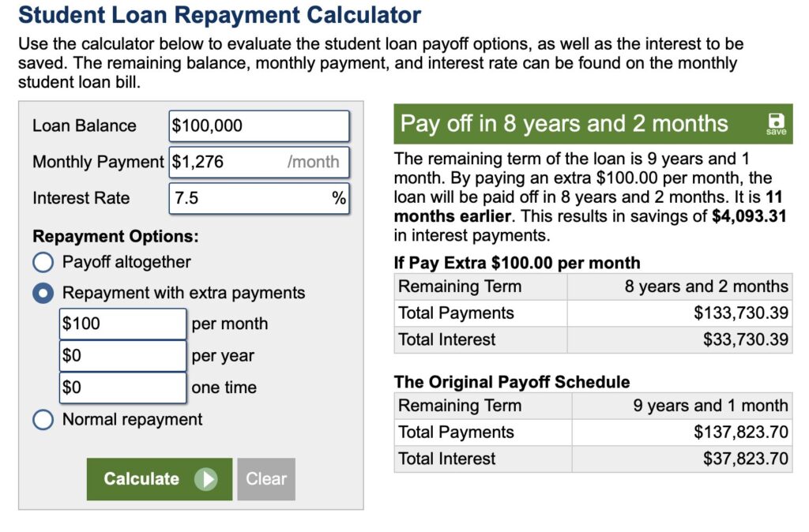Focus the extra payment per year field
Viewport: 809px width, 532px height.
[x=122, y=356]
